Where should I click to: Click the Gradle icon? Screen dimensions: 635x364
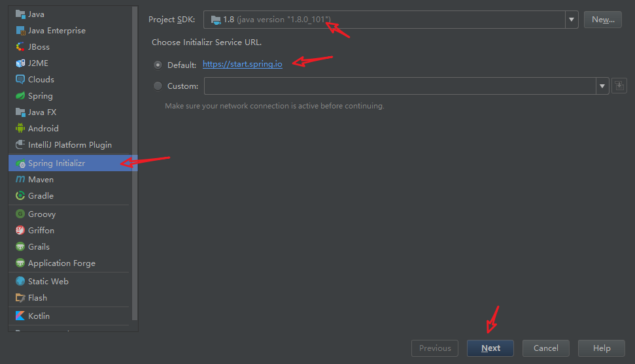click(x=20, y=195)
